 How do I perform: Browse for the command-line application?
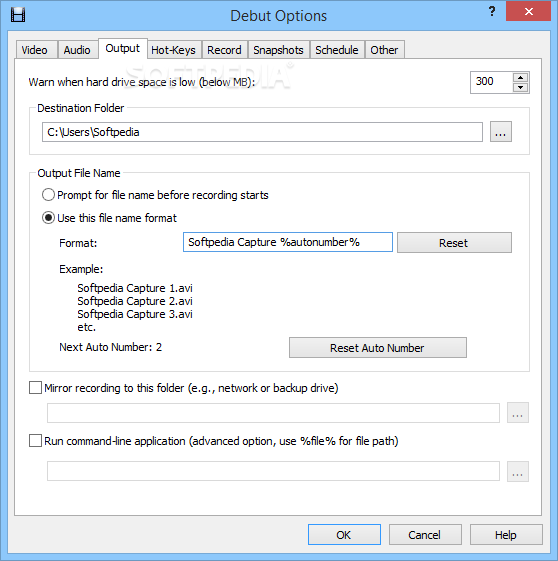[518, 472]
